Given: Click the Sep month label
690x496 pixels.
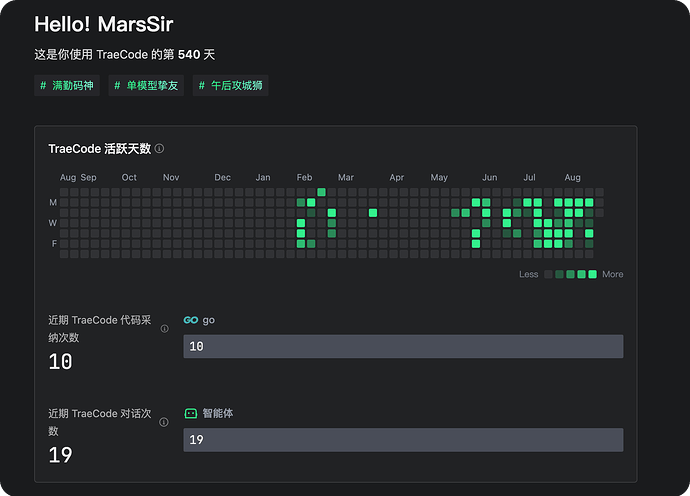Looking at the screenshot, I should [x=88, y=177].
